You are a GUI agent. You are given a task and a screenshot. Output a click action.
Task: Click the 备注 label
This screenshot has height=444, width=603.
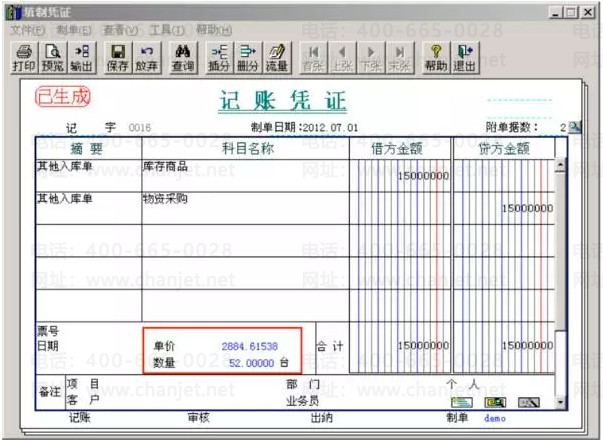coord(50,392)
